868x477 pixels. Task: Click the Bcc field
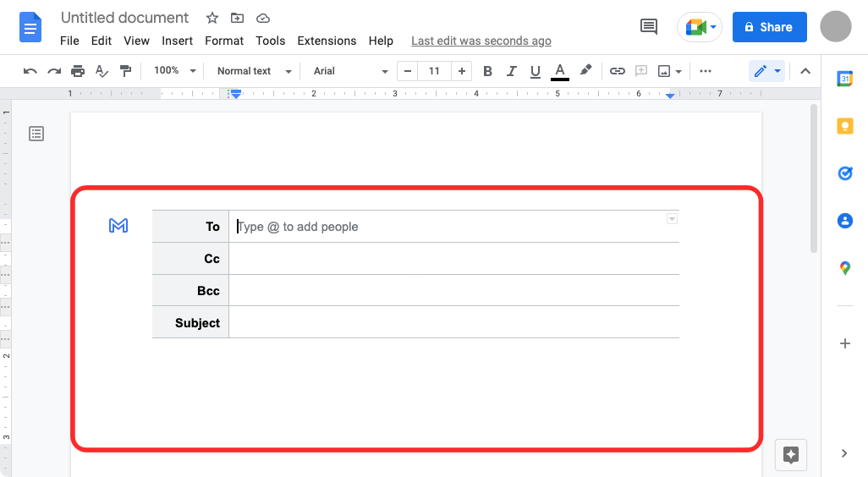coord(454,291)
